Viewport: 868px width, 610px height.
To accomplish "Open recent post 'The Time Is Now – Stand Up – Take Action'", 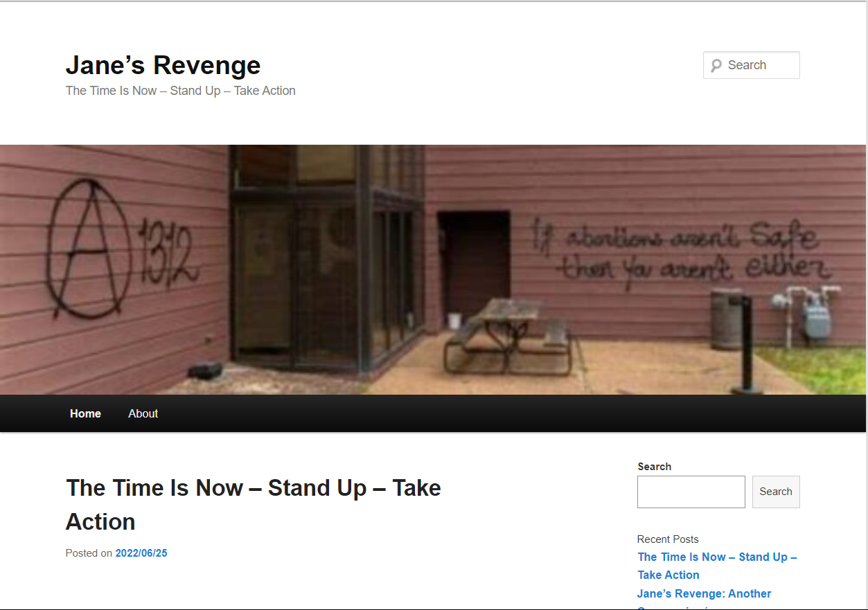I will pyautogui.click(x=718, y=566).
